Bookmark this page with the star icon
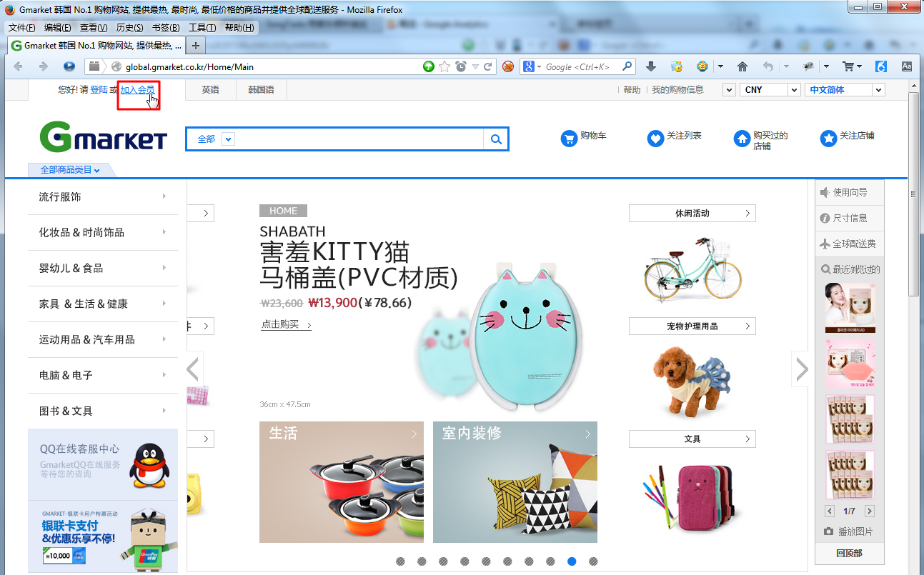This screenshot has height=575, width=924. [444, 66]
